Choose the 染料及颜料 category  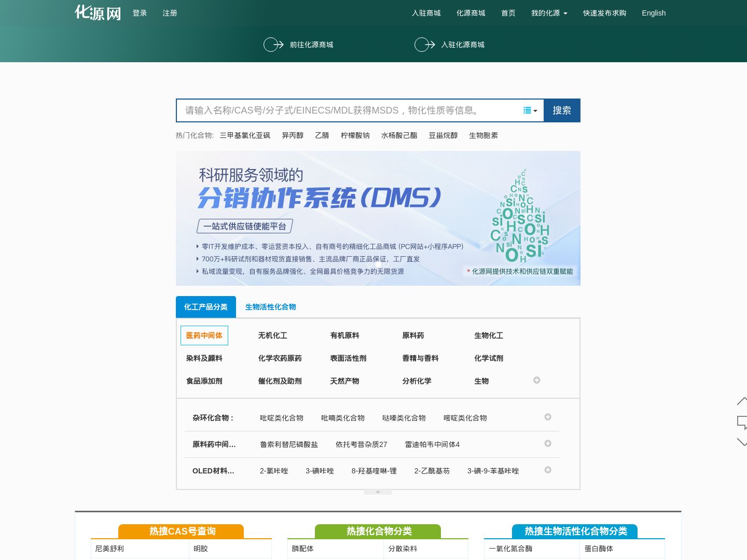click(204, 358)
